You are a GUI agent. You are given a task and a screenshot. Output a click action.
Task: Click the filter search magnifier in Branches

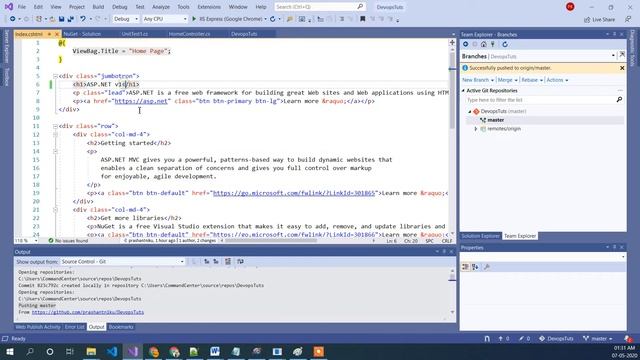click(619, 100)
